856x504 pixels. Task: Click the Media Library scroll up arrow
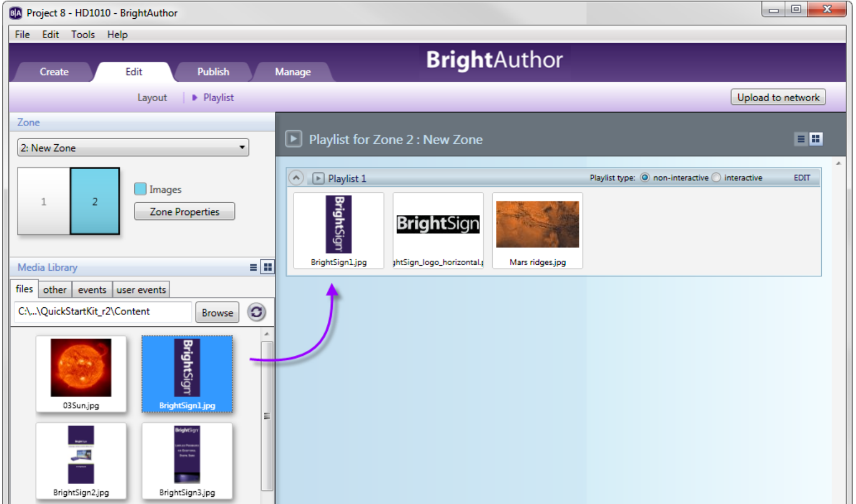point(267,334)
